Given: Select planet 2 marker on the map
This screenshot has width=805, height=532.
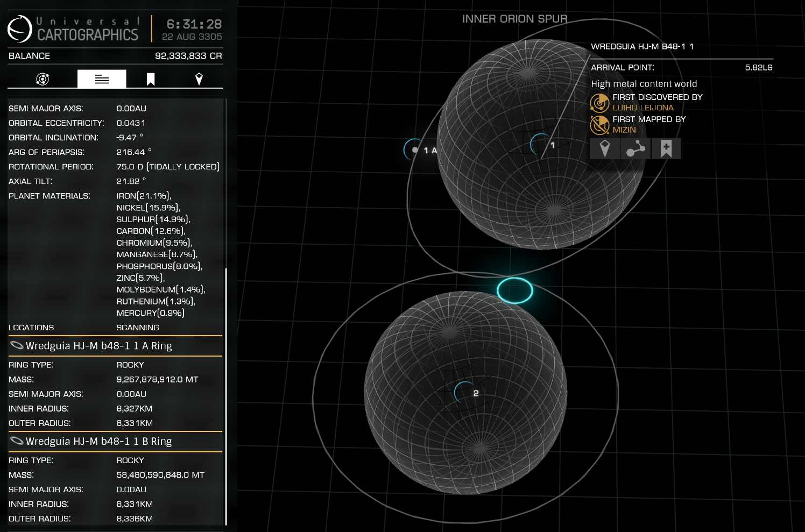Looking at the screenshot, I should coord(466,393).
